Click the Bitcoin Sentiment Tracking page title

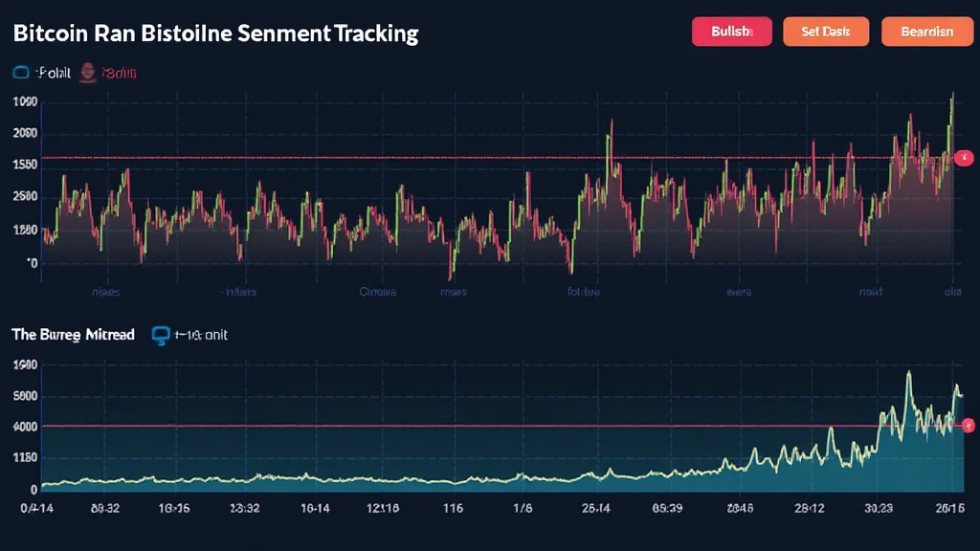[x=215, y=33]
